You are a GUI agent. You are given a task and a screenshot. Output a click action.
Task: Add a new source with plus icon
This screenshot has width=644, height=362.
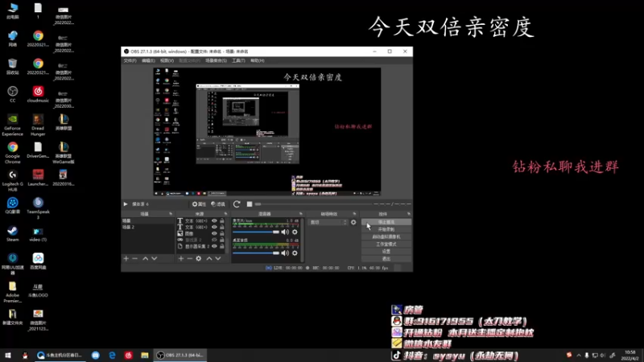(x=180, y=258)
